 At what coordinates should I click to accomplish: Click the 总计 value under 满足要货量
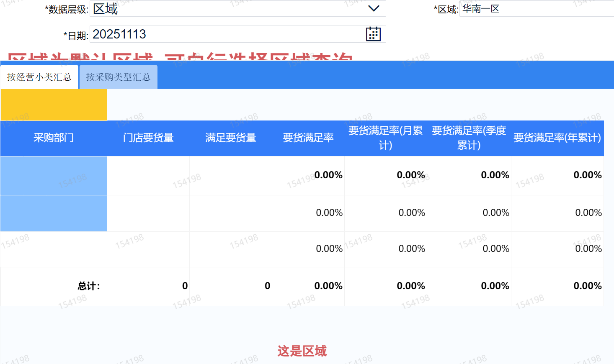pos(268,286)
